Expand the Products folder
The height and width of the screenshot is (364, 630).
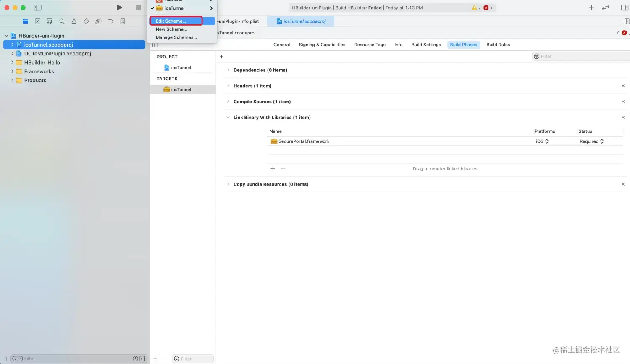[x=12, y=81]
